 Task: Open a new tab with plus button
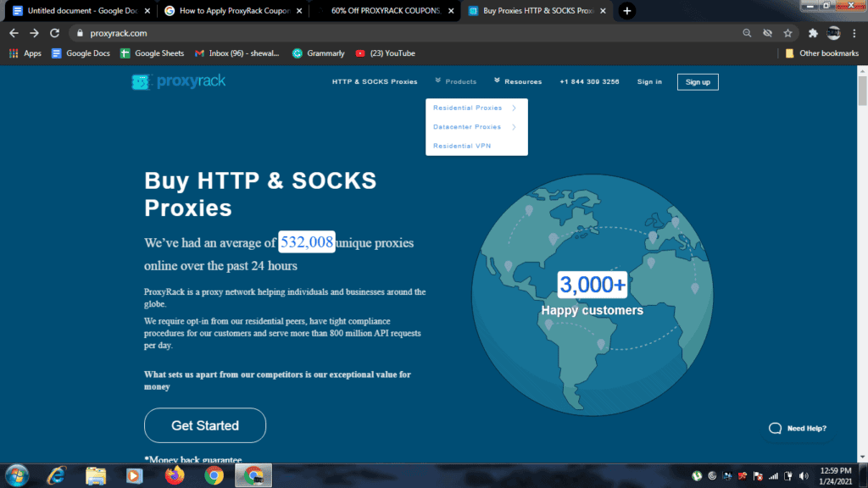tap(626, 10)
